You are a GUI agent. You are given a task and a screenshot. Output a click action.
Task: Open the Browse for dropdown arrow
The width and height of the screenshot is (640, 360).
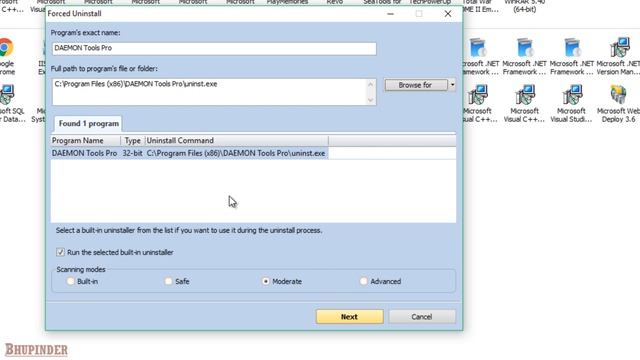[452, 85]
